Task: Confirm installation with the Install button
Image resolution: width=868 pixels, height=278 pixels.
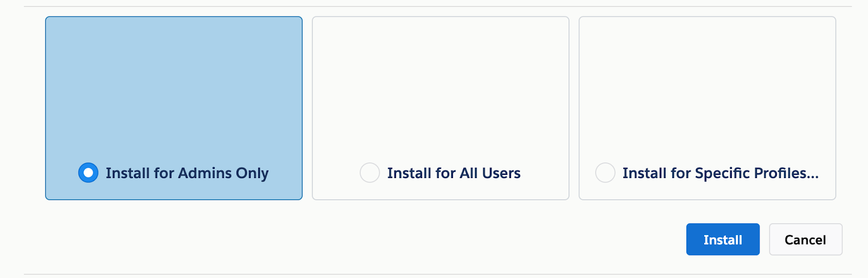Action: [x=723, y=239]
